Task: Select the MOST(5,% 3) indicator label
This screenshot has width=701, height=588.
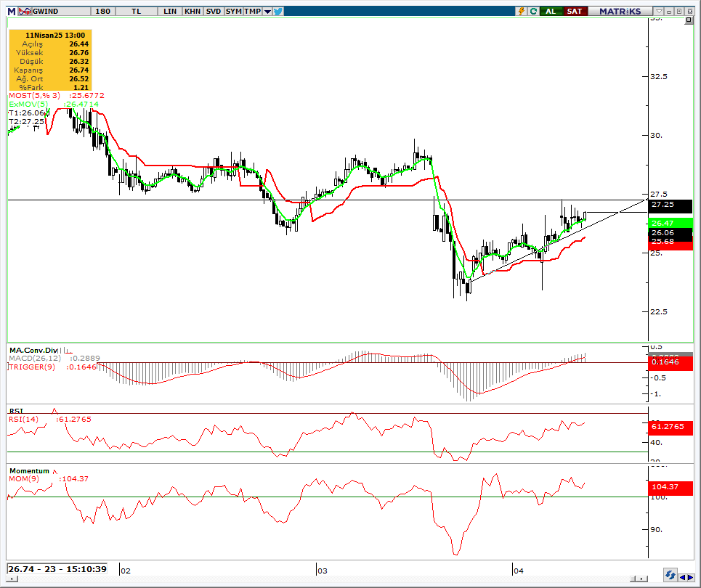Action: pos(34,96)
